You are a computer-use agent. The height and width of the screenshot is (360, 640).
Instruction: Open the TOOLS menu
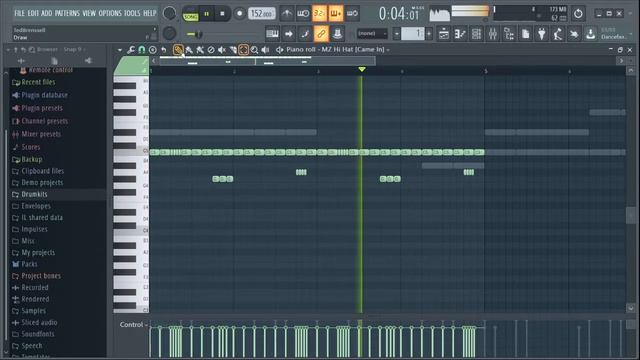132,13
